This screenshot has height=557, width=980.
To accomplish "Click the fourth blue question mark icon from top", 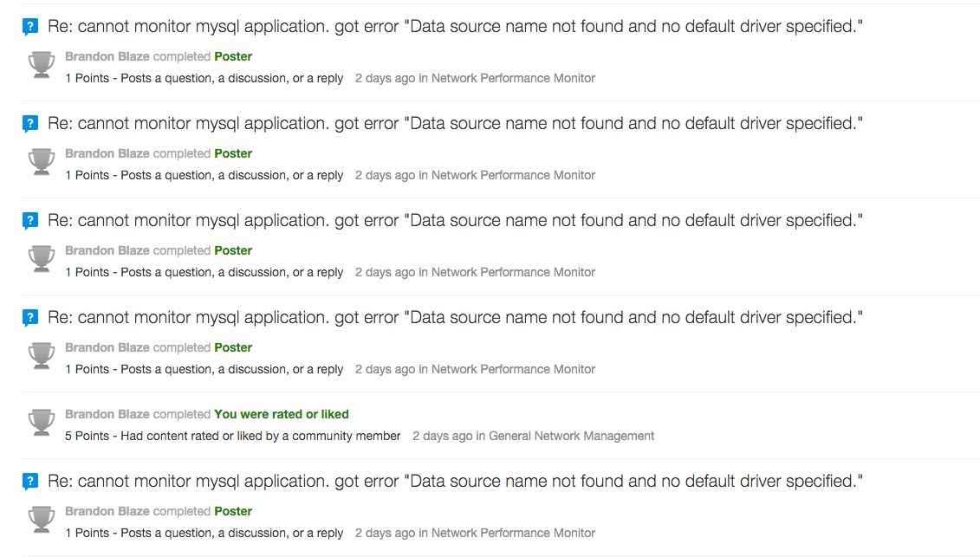I will pos(30,319).
